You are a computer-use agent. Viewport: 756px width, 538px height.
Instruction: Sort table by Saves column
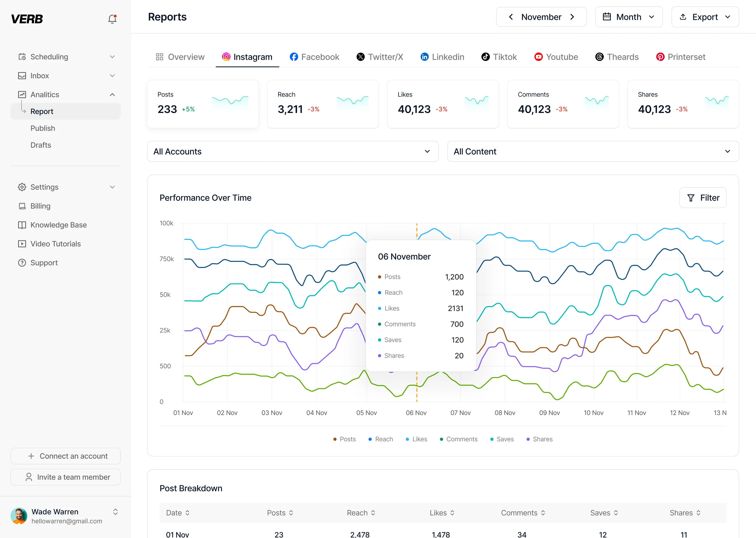(604, 513)
